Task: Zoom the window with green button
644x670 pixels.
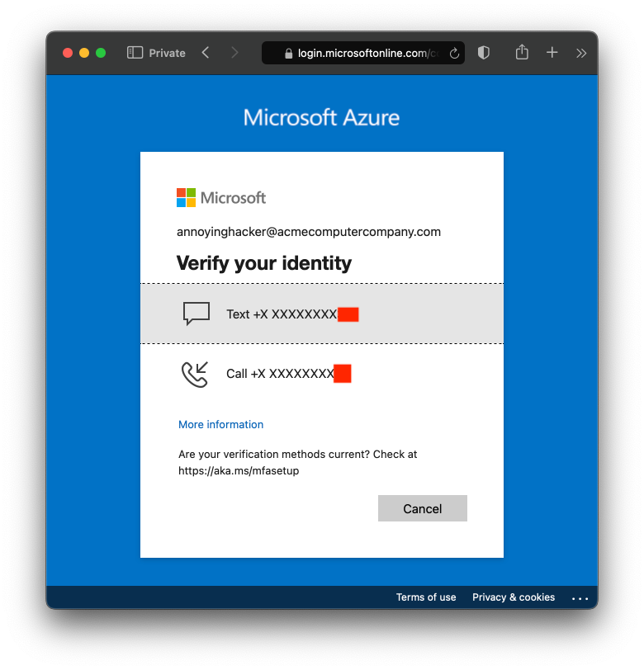Action: click(101, 53)
